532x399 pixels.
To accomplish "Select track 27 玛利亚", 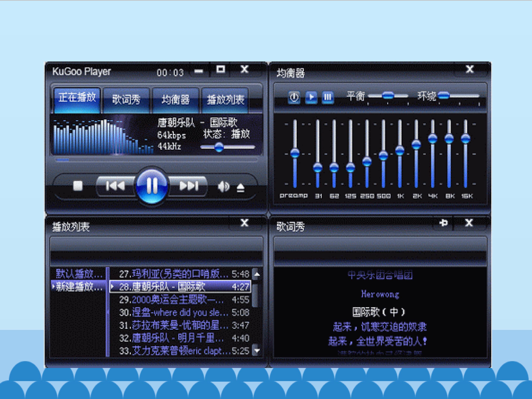I will click(x=180, y=274).
